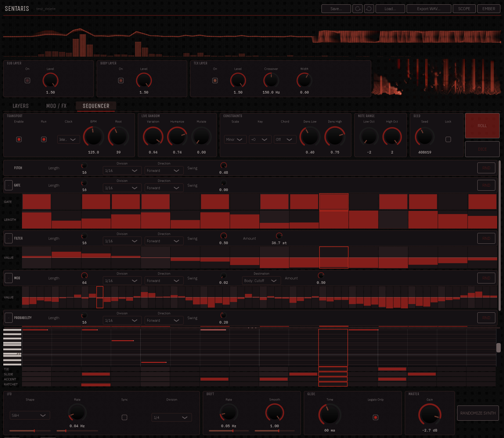Screen dimensions: 504x438
Task: Click RND on the MOD lane
Action: [x=486, y=278]
